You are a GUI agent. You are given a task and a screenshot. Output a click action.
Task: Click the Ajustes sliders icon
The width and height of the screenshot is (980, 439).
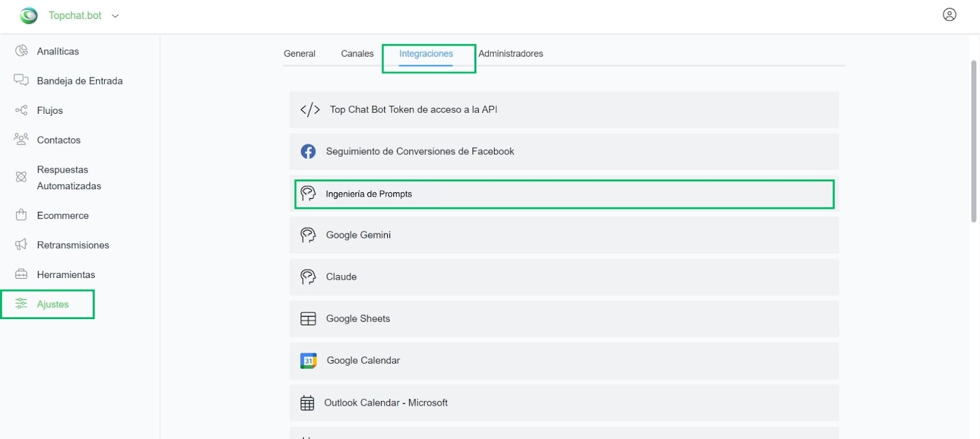(x=21, y=304)
